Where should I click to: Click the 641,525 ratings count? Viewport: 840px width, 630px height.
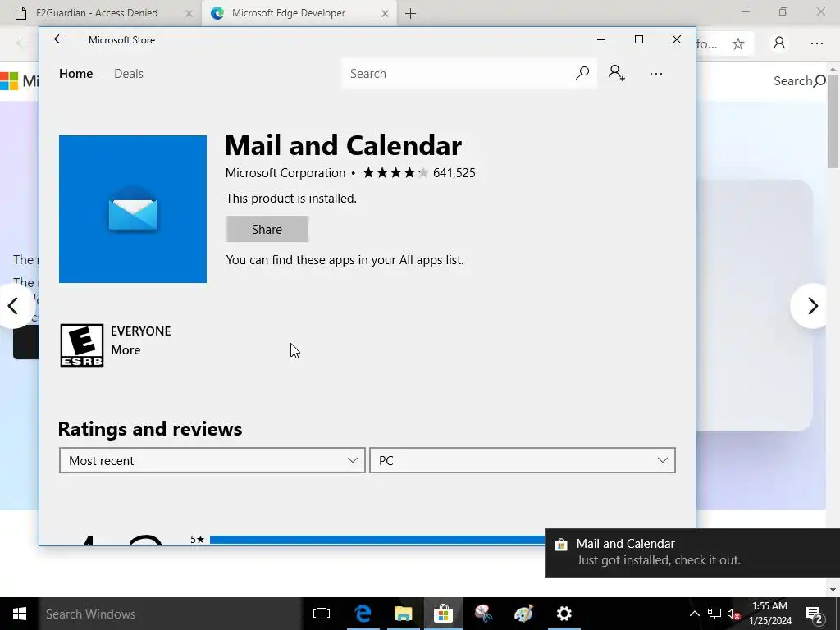(454, 172)
